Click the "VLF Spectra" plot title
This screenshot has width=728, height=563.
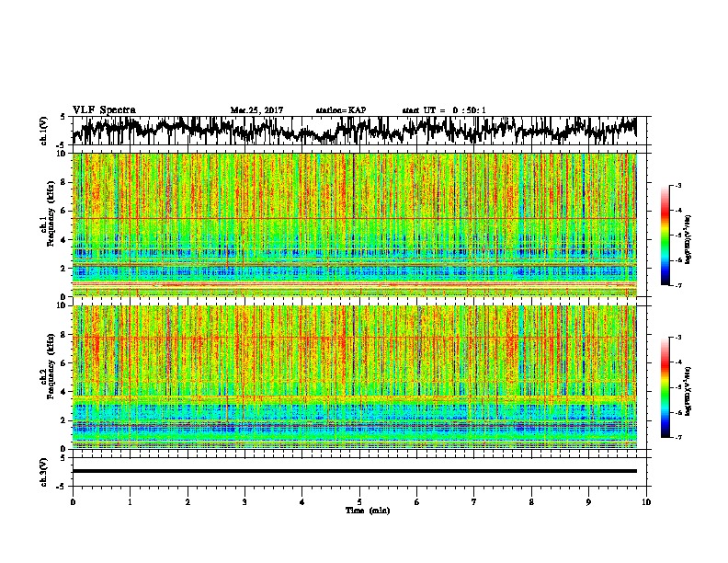104,110
